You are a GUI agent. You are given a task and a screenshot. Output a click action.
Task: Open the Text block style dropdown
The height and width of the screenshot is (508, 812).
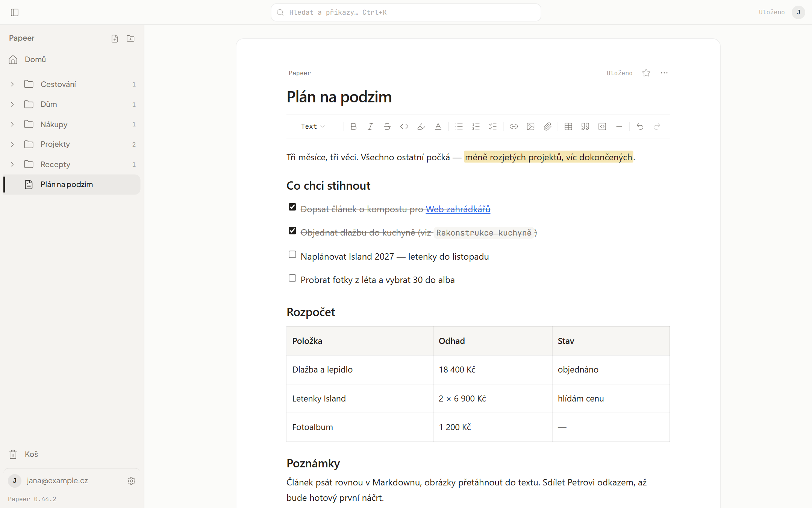click(313, 126)
